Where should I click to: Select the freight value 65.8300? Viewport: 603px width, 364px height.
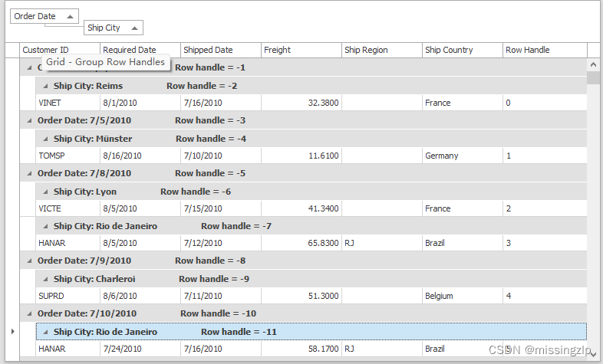301,243
